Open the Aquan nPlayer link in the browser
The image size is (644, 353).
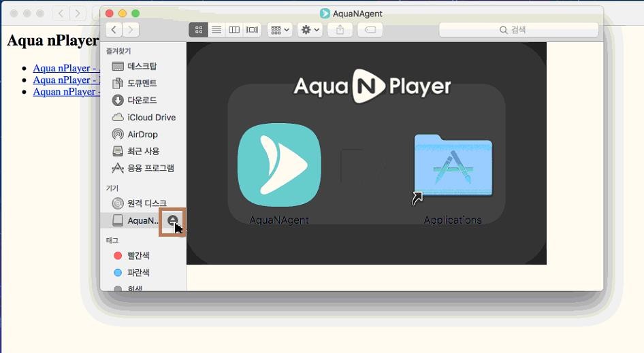click(x=66, y=92)
